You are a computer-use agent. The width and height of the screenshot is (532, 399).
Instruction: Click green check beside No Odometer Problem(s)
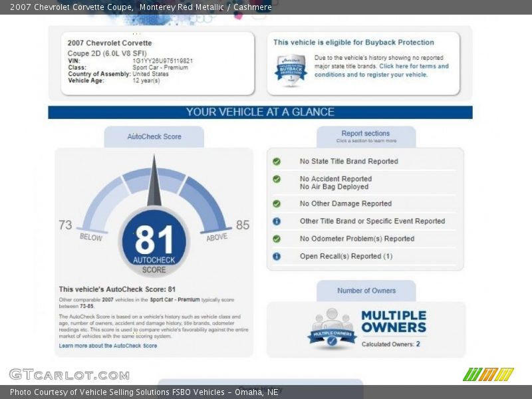coord(277,239)
